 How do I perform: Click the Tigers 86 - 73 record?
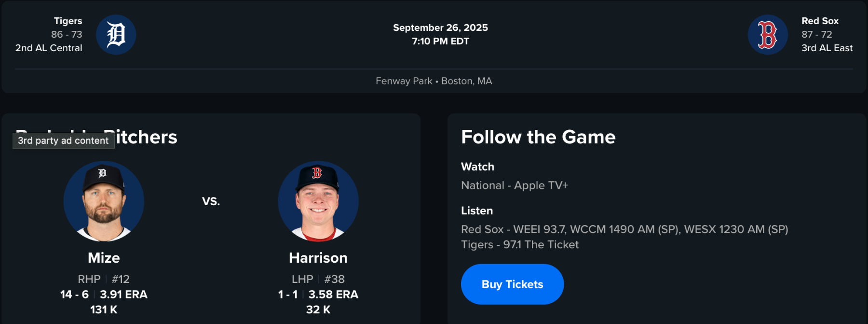[67, 34]
